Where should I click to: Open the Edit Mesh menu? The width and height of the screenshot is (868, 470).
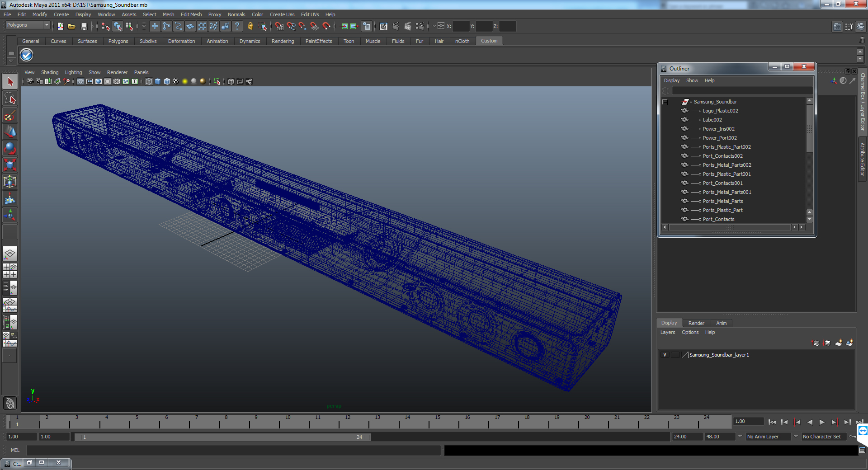[x=191, y=14]
